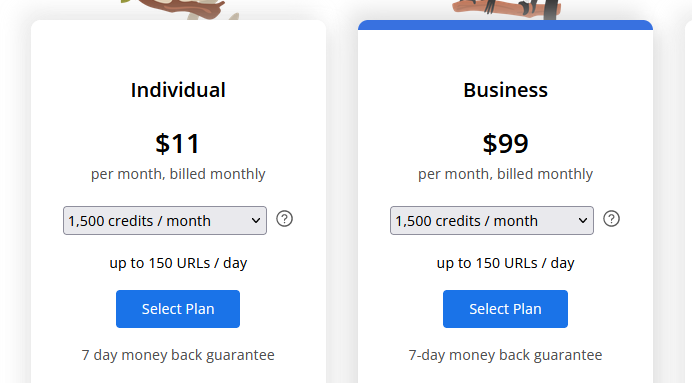Click the $11 price text
Viewport: 692px width, 383px height.
pos(177,143)
